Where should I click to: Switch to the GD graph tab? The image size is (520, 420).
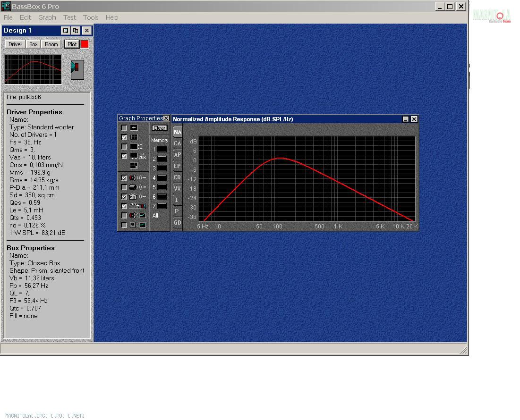coord(178,223)
